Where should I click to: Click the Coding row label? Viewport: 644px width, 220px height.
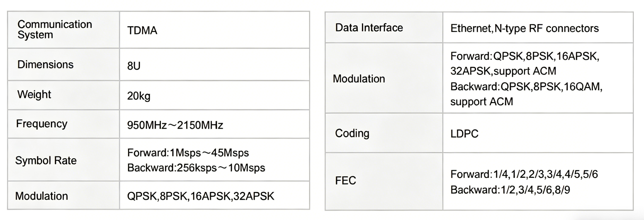pos(352,133)
